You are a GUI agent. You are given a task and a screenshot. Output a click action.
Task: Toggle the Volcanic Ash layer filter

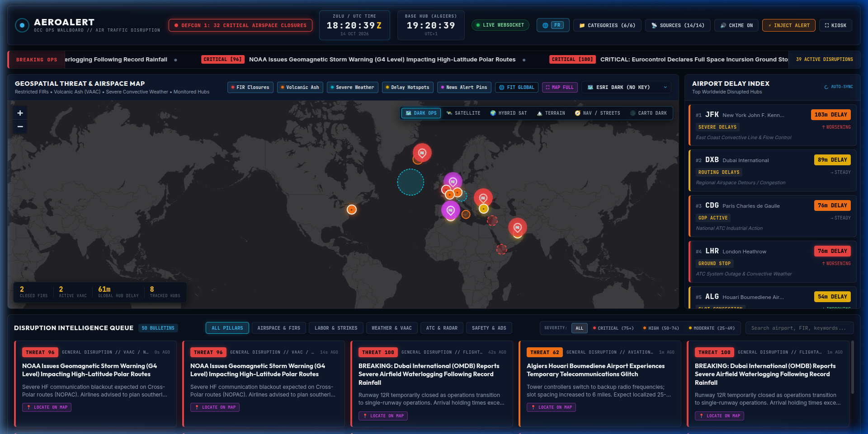300,88
